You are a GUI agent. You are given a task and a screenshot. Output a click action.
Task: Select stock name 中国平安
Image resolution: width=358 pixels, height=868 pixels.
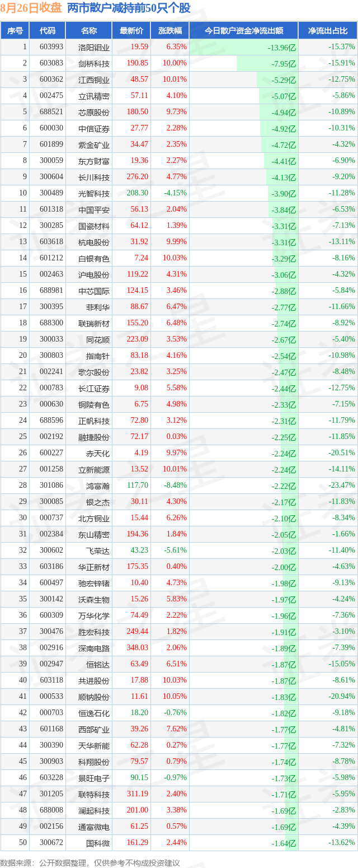[94, 210]
